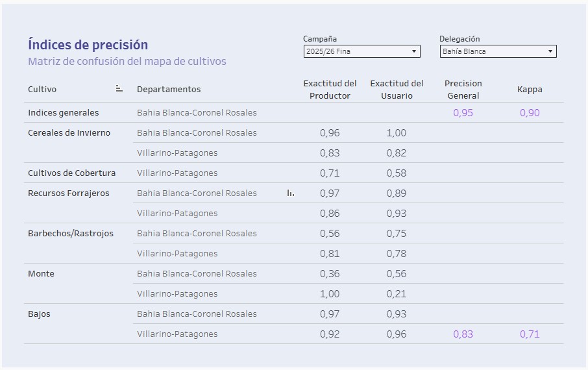This screenshot has width=588, height=370.
Task: Select the Barbechos/Rastrojos crop label
Action: tap(70, 234)
